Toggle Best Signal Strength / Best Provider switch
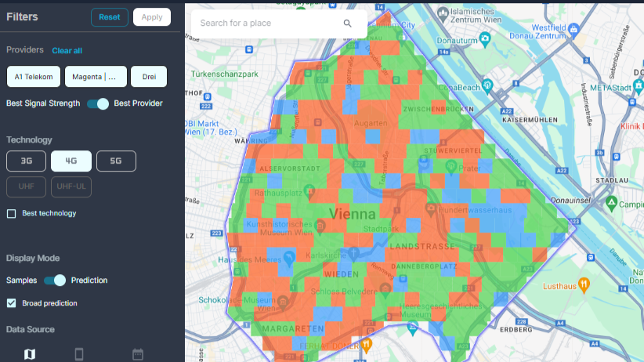 pos(97,103)
